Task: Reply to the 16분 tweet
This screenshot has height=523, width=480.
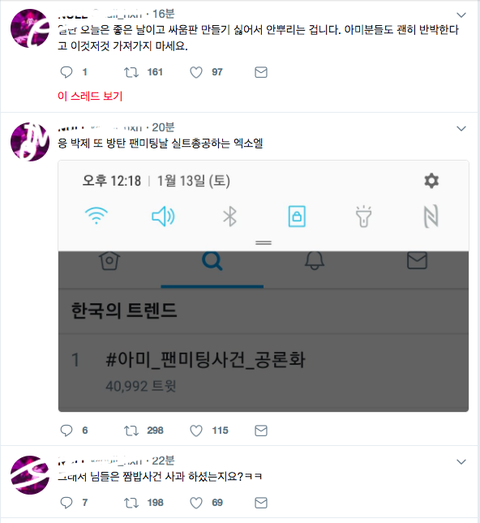Action: [x=66, y=72]
